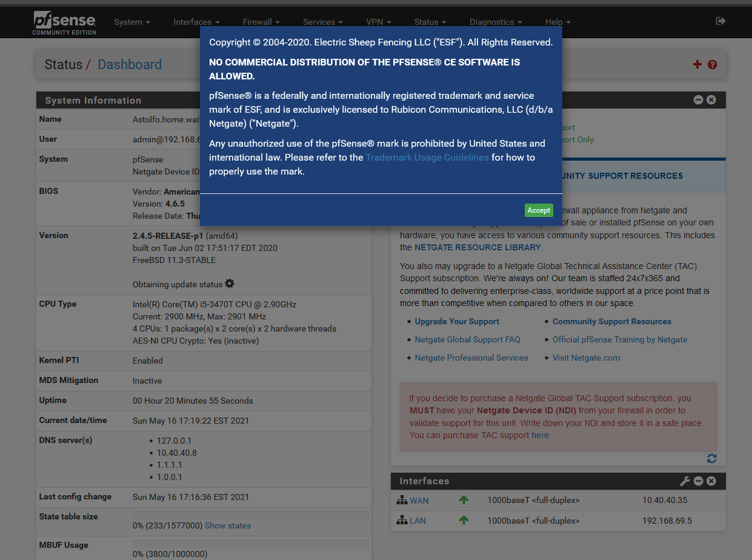Image resolution: width=752 pixels, height=560 pixels.
Task: Click BIOS Version 4.6.5 text
Action: click(x=159, y=204)
